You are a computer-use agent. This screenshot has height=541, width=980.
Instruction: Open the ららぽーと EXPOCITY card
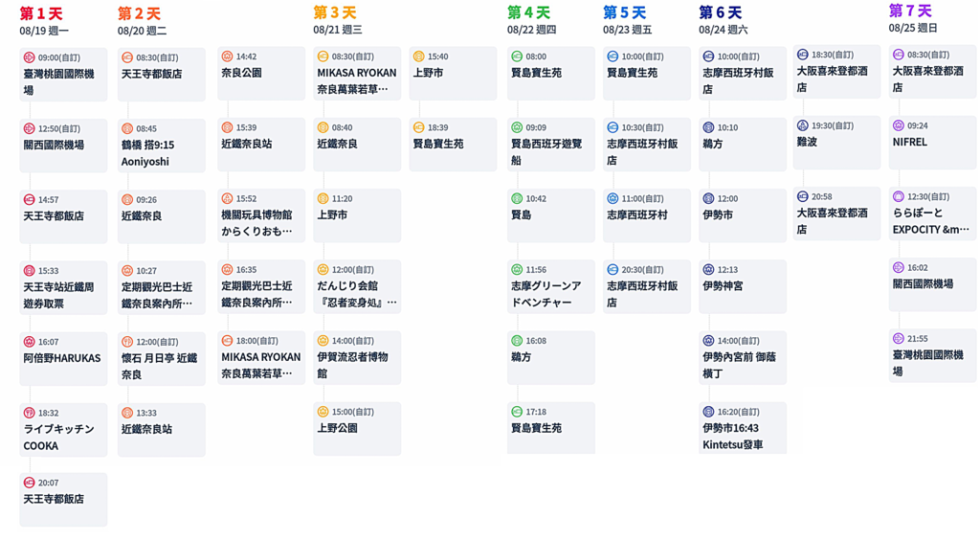(x=932, y=214)
